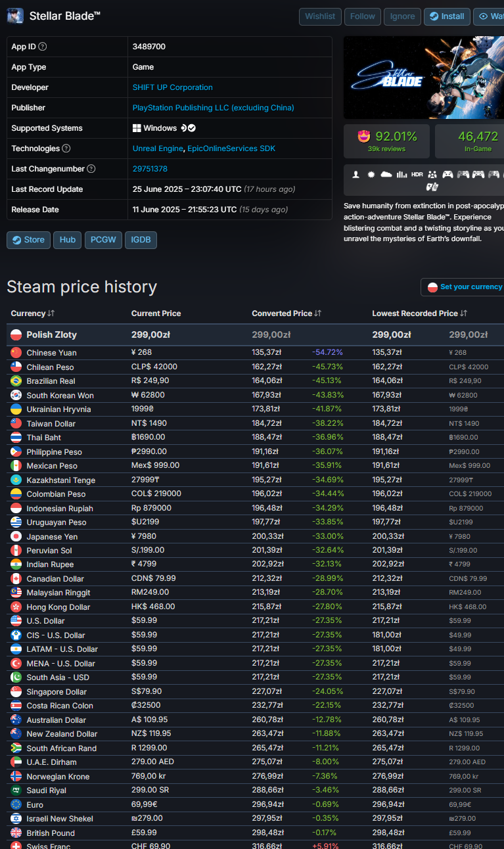The image size is (504, 849).
Task: Open the Last Changenumber help icon
Action: (91, 169)
